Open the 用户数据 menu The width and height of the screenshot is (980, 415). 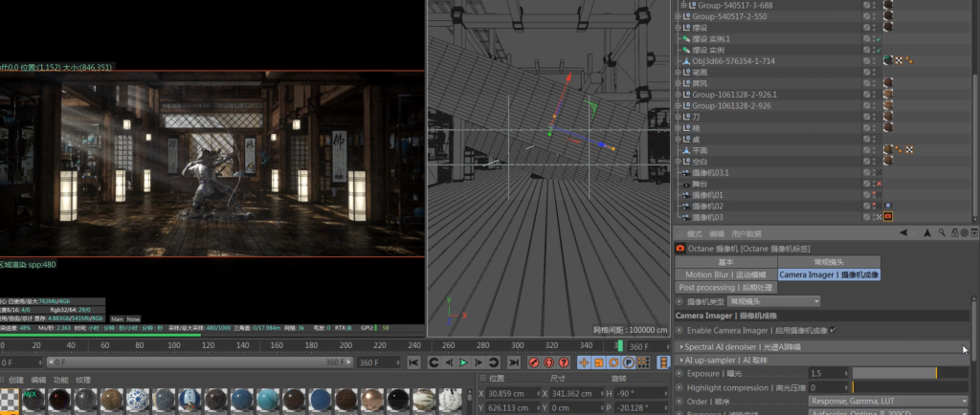746,234
